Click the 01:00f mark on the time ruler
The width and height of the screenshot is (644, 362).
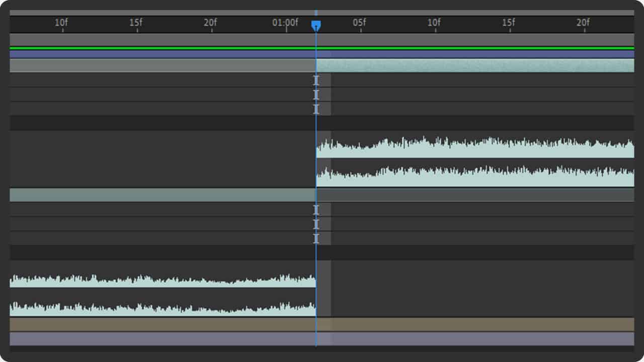point(285,23)
